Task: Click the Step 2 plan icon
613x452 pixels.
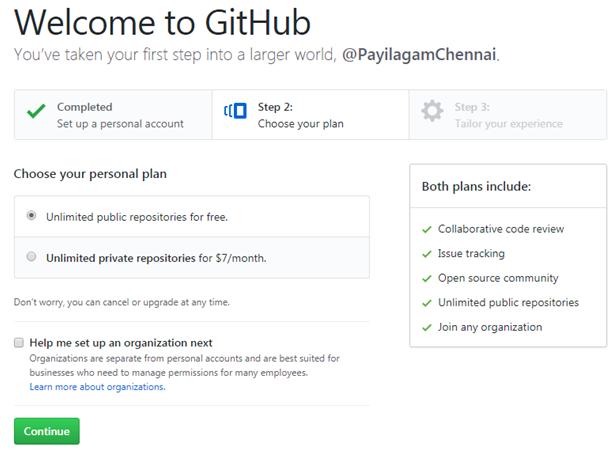Action: (235, 111)
